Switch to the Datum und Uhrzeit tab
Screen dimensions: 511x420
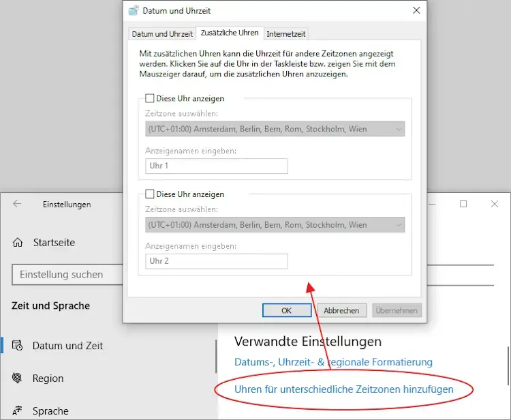click(161, 34)
